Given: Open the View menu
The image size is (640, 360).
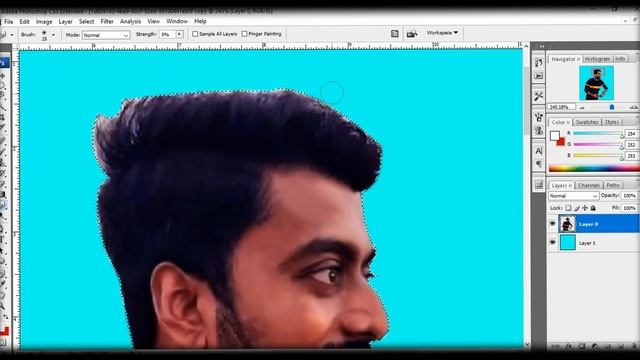Looking at the screenshot, I should point(153,21).
